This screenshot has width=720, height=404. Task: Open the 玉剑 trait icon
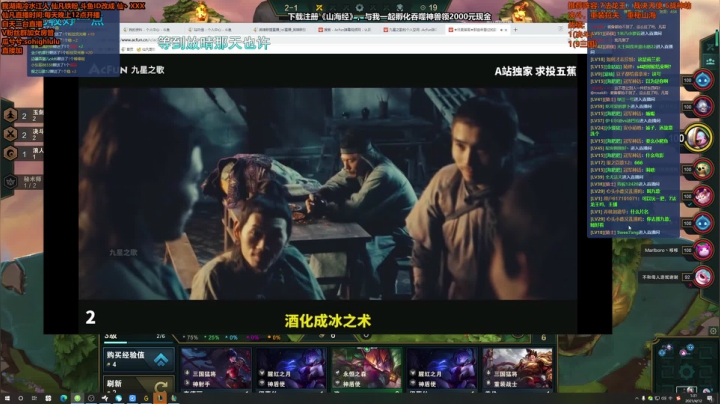click(x=10, y=115)
